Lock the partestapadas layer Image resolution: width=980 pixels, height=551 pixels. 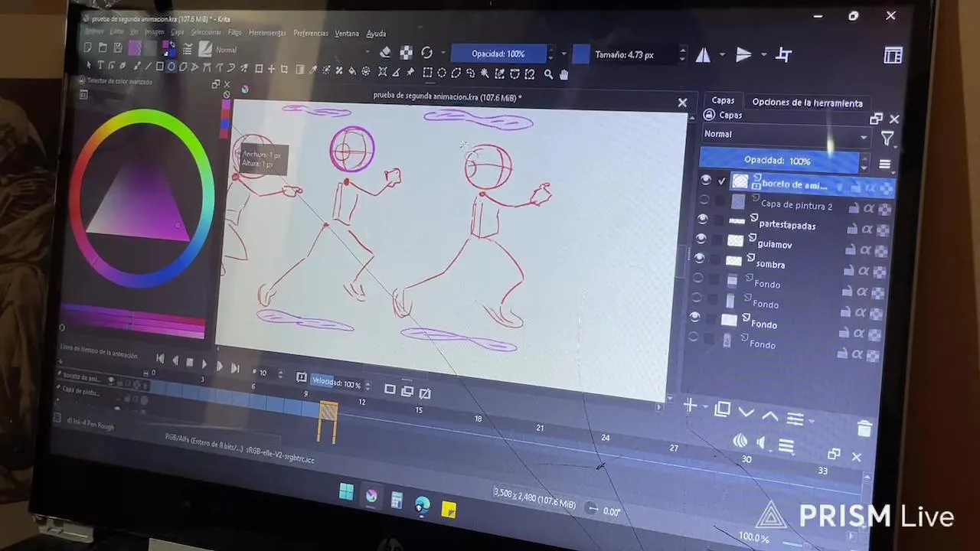point(852,228)
